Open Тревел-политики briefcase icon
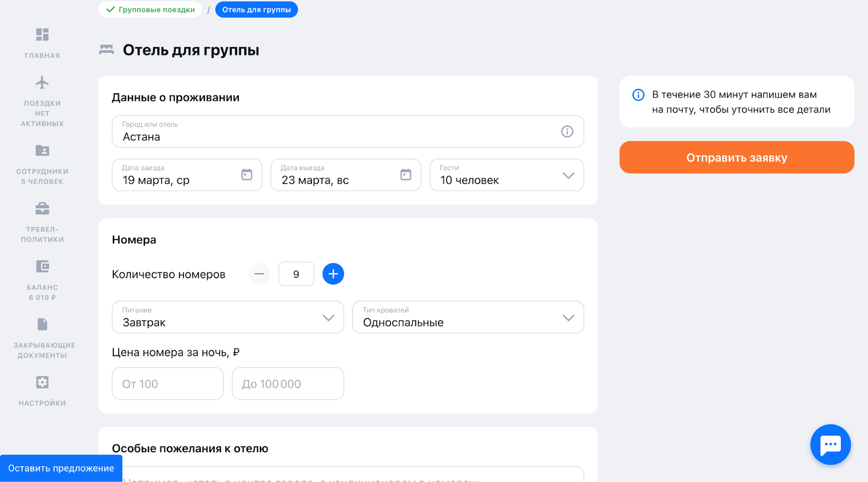This screenshot has width=868, height=482. tap(42, 208)
